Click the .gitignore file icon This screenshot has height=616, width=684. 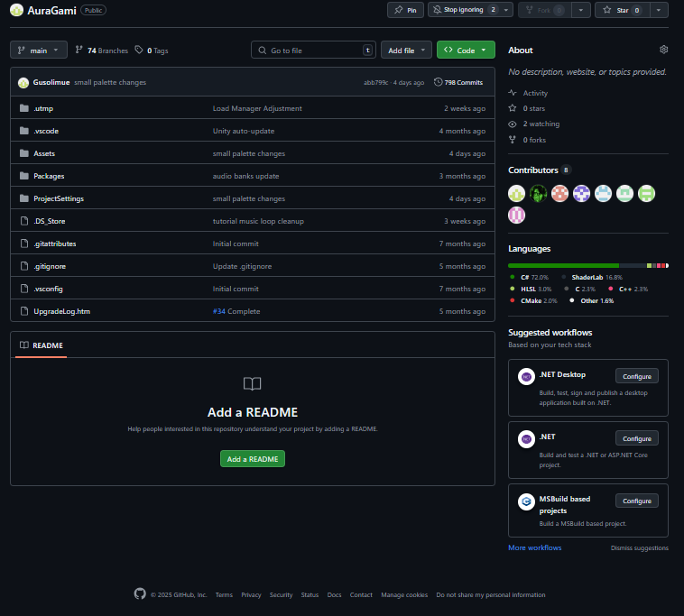pyautogui.click(x=24, y=266)
